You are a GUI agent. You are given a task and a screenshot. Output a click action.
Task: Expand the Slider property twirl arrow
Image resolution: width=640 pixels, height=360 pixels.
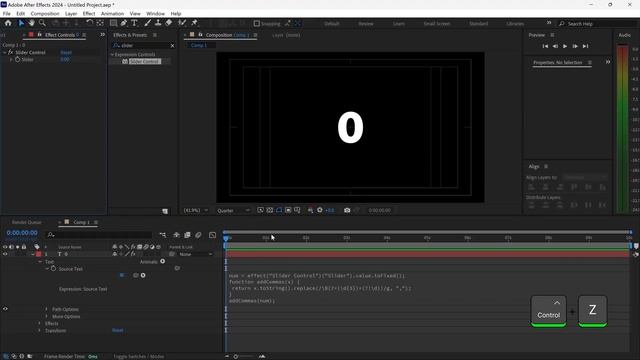click(11, 60)
